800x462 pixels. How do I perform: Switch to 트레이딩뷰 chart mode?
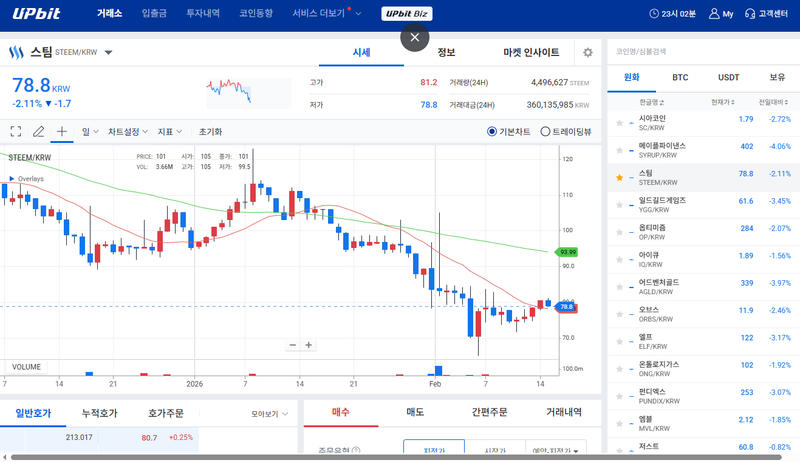coord(545,131)
